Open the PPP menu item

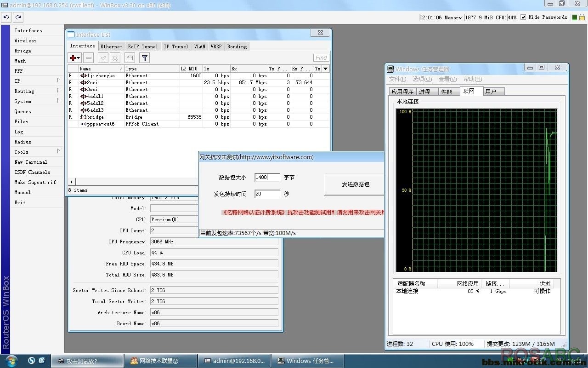pyautogui.click(x=18, y=71)
